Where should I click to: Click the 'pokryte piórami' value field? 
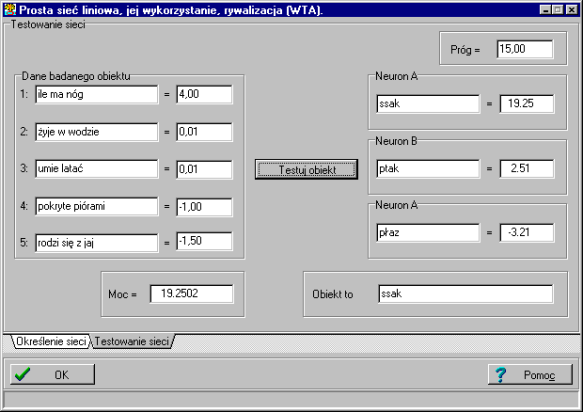[204, 207]
